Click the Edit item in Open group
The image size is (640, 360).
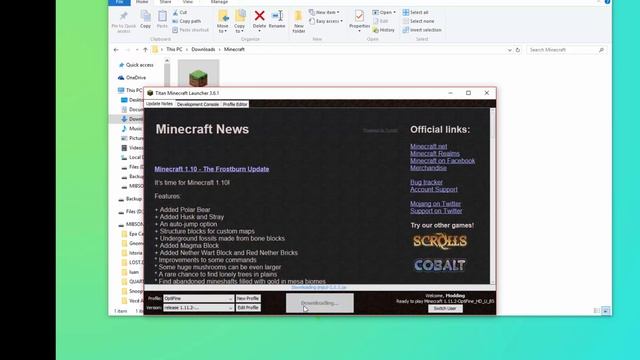click(380, 21)
